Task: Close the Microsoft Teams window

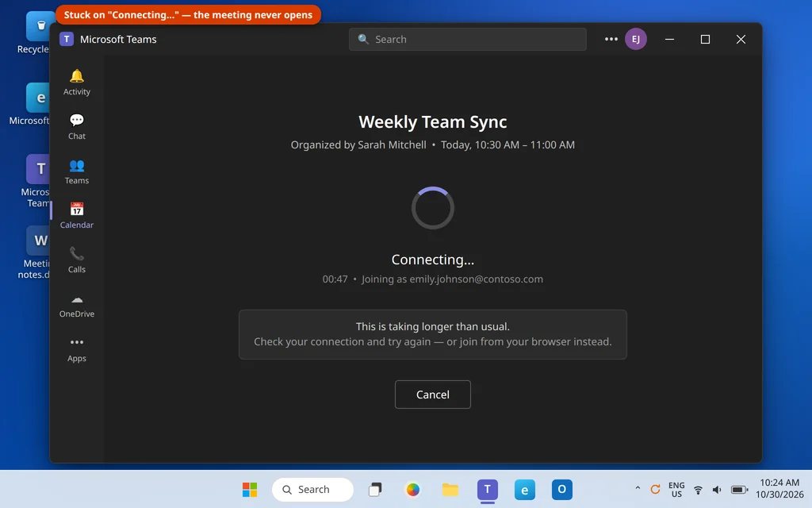Action: [x=741, y=40]
